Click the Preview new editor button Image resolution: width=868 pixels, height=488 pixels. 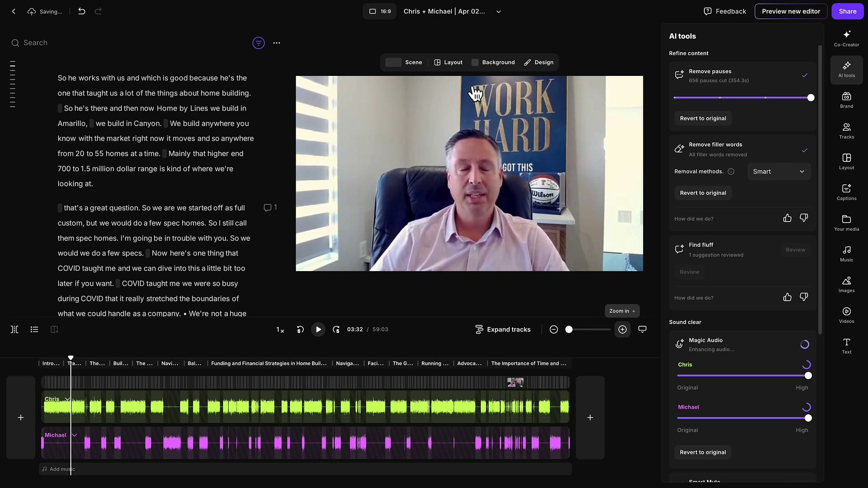(x=791, y=11)
